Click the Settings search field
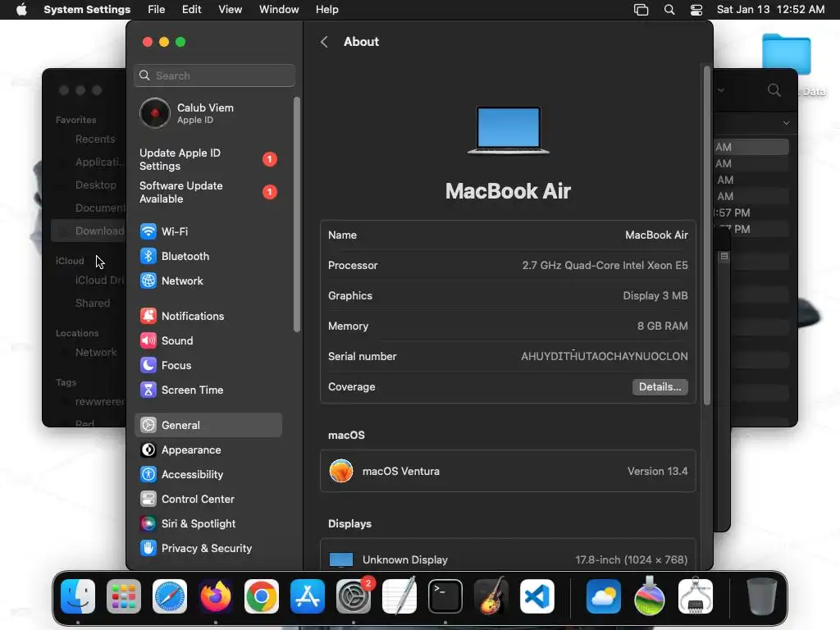Screen dimensions: 840x630 (214, 75)
